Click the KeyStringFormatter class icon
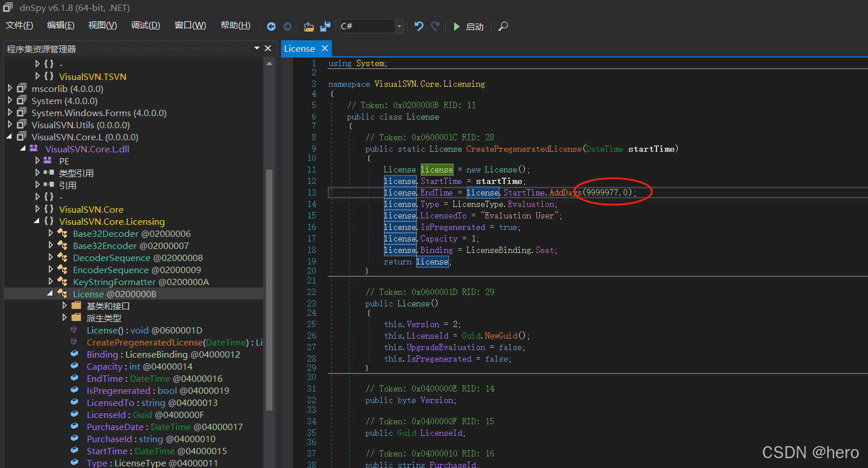868x468 pixels. (x=63, y=282)
